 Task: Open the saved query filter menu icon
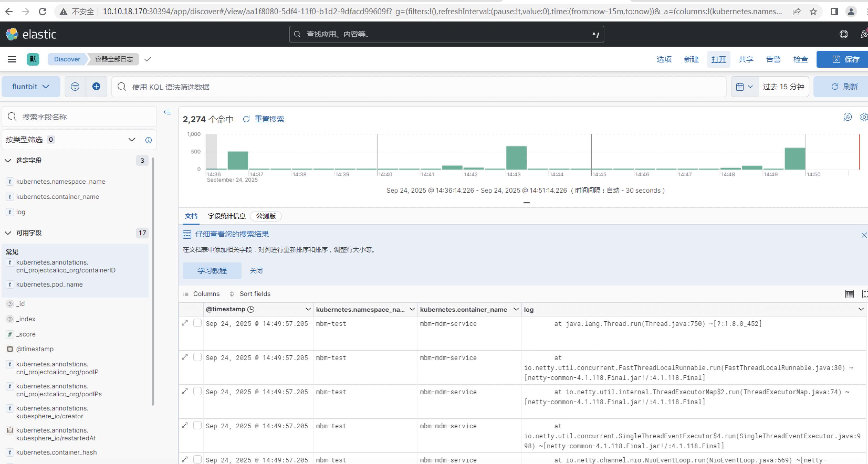click(x=75, y=87)
